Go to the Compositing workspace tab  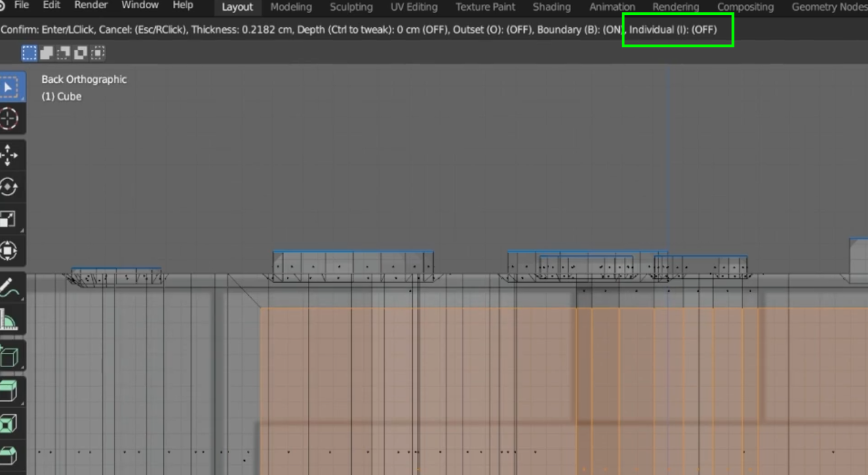745,7
